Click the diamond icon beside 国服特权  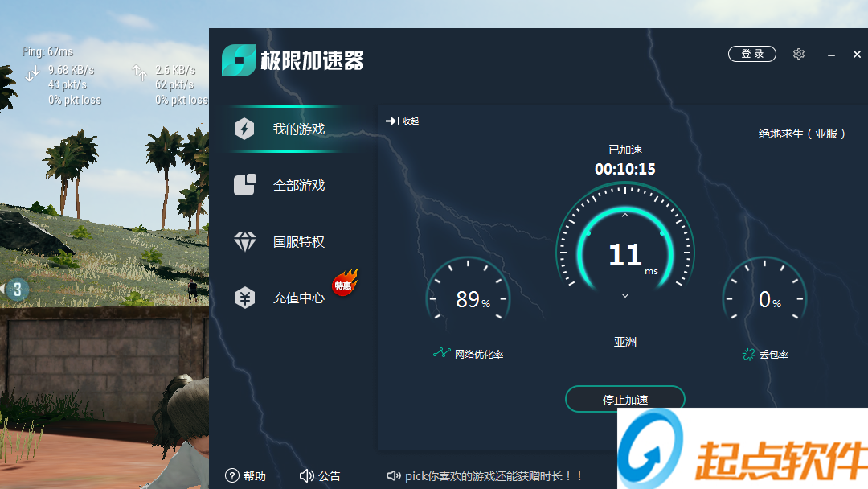click(x=244, y=241)
